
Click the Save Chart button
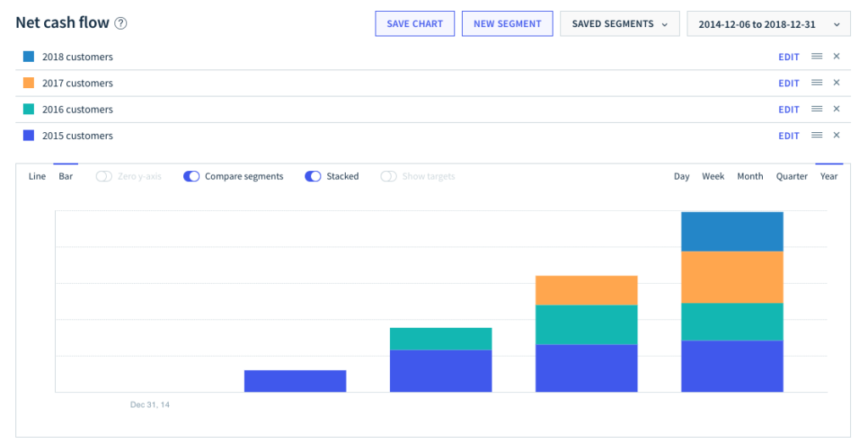click(x=415, y=24)
